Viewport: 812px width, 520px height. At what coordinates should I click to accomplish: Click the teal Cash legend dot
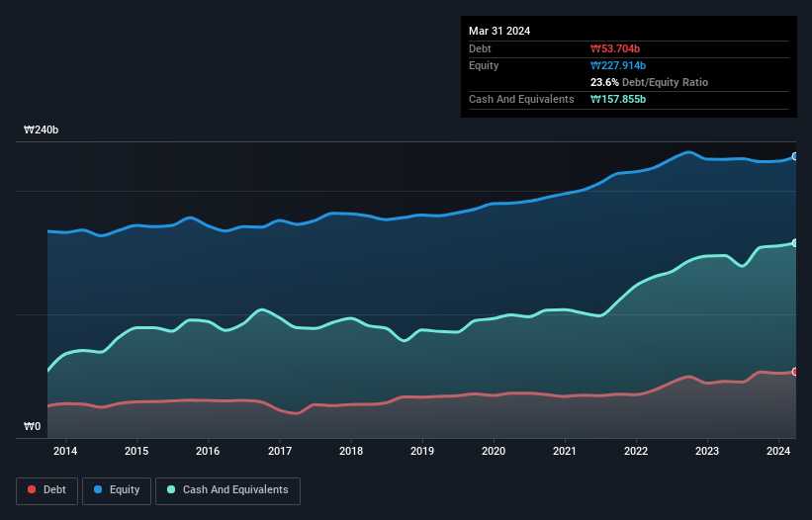pyautogui.click(x=171, y=489)
